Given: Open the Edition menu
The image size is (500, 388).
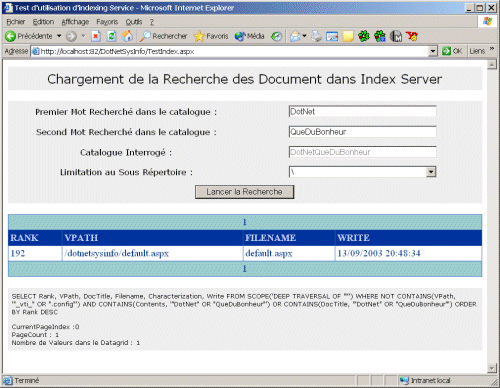Looking at the screenshot, I should [43, 22].
